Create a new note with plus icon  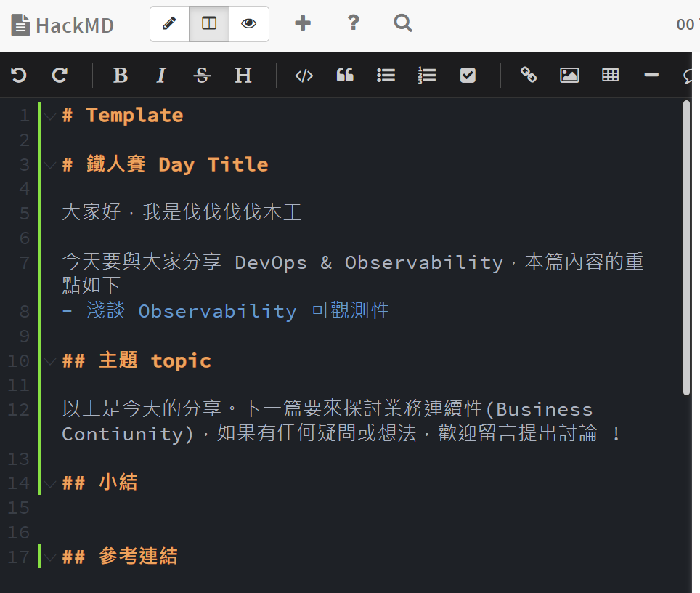pyautogui.click(x=303, y=23)
